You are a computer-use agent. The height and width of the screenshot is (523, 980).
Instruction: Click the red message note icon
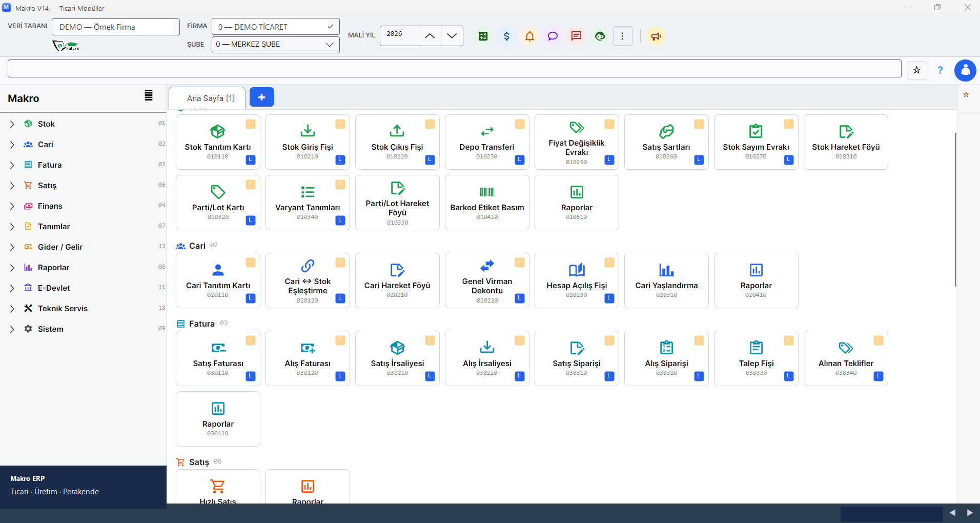[x=576, y=36]
